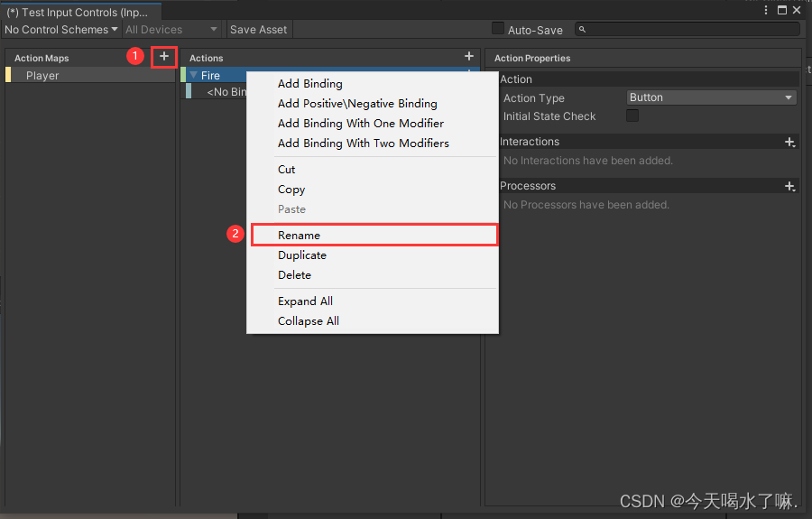Toggle the Initial State Check checkbox
812x519 pixels.
(632, 116)
